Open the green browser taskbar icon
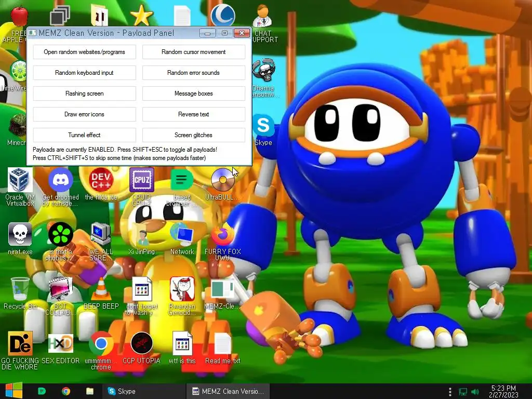Image resolution: width=532 pixels, height=399 pixels. point(42,391)
